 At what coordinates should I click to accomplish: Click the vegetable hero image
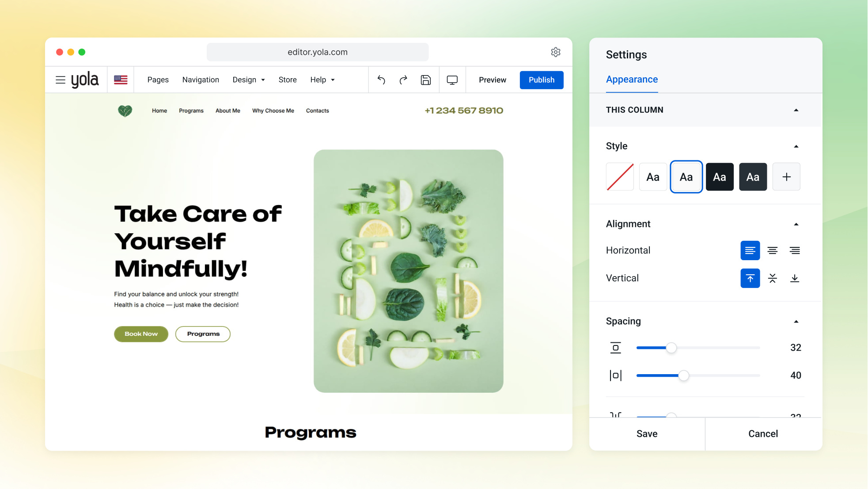(x=409, y=271)
